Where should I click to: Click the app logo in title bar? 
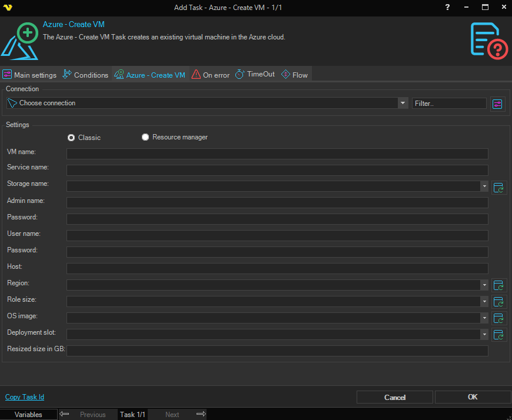(8, 7)
